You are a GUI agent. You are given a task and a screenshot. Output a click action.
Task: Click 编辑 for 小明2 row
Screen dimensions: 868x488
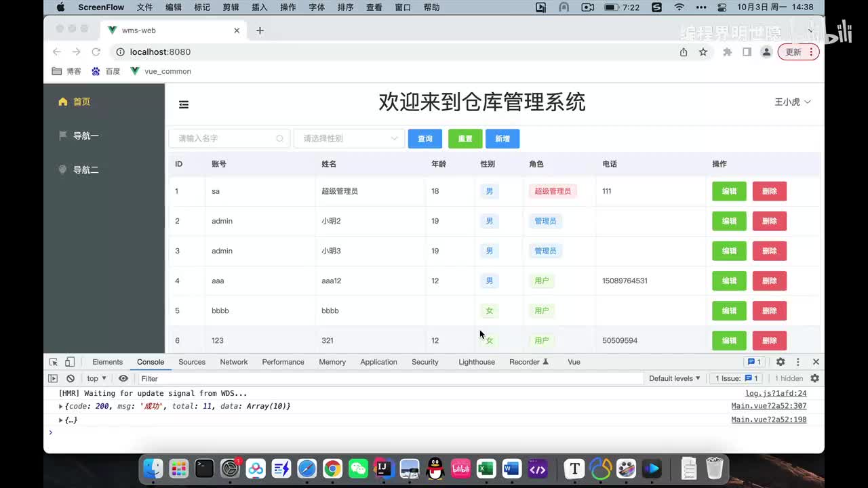coord(729,221)
